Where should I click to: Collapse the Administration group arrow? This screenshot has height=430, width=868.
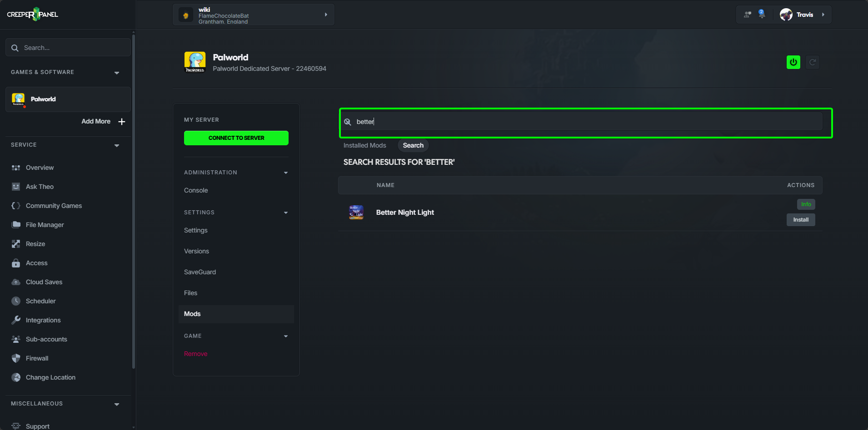[286, 173]
